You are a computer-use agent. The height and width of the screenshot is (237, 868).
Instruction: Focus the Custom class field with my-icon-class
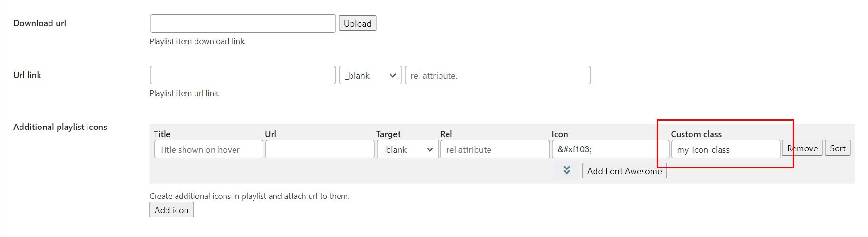point(725,149)
